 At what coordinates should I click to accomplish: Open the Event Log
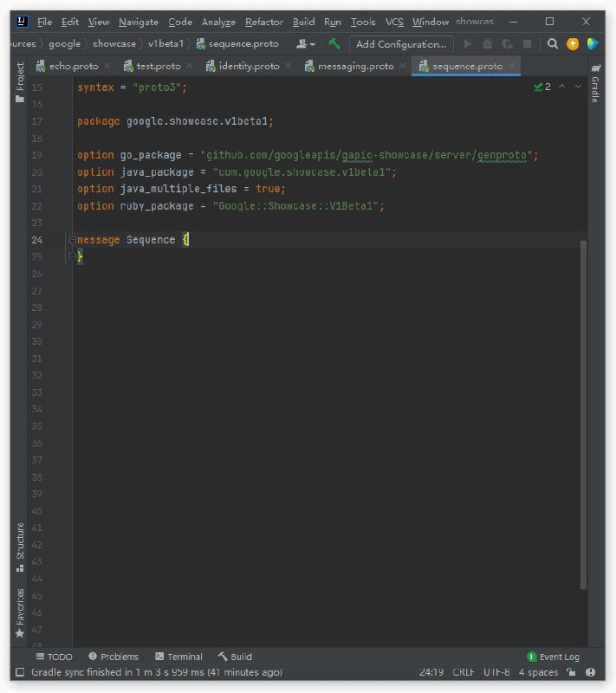point(554,657)
